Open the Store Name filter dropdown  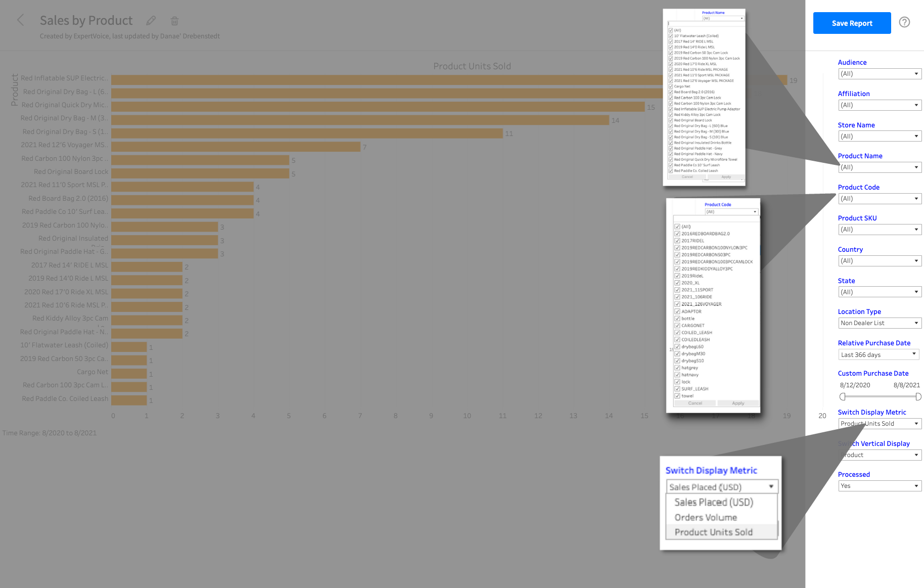pos(880,137)
